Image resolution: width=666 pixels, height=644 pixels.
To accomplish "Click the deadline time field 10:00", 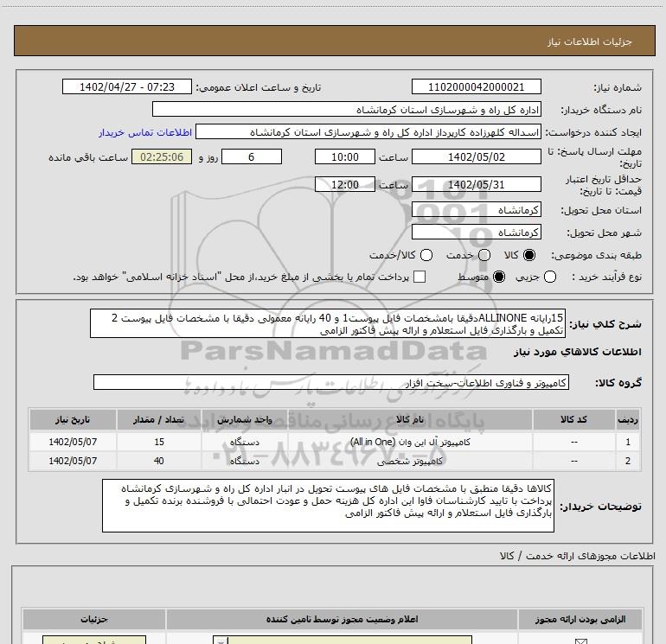I will (x=345, y=156).
